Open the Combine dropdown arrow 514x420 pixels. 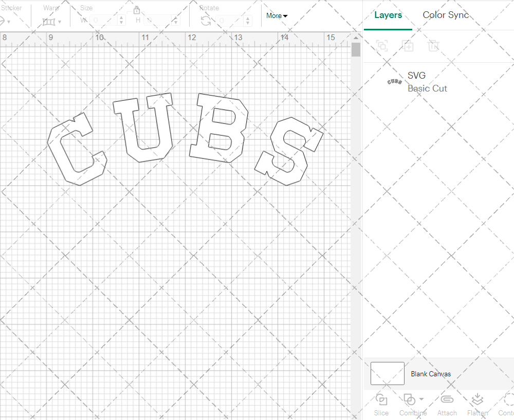[x=421, y=399]
